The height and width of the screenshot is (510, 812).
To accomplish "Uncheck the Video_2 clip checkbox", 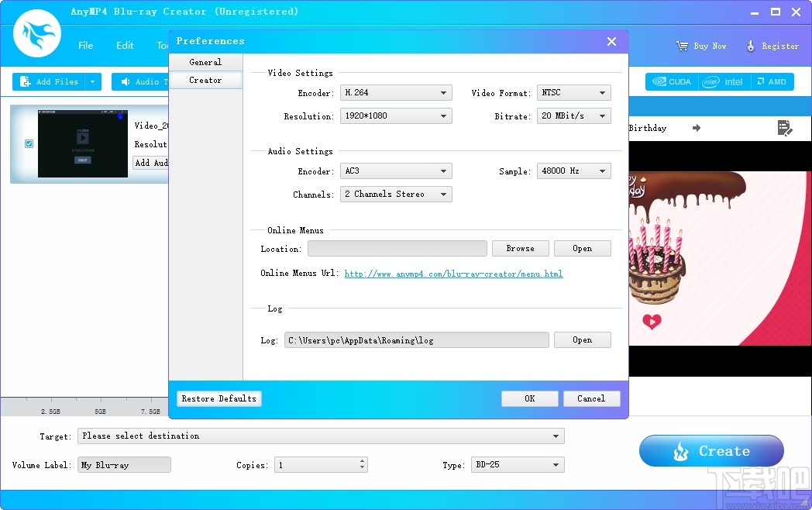I will click(29, 143).
